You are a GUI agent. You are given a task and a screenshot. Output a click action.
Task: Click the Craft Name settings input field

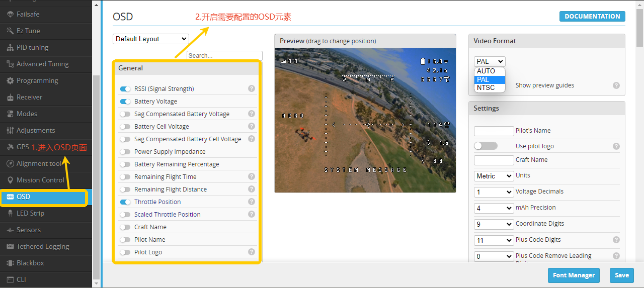494,160
